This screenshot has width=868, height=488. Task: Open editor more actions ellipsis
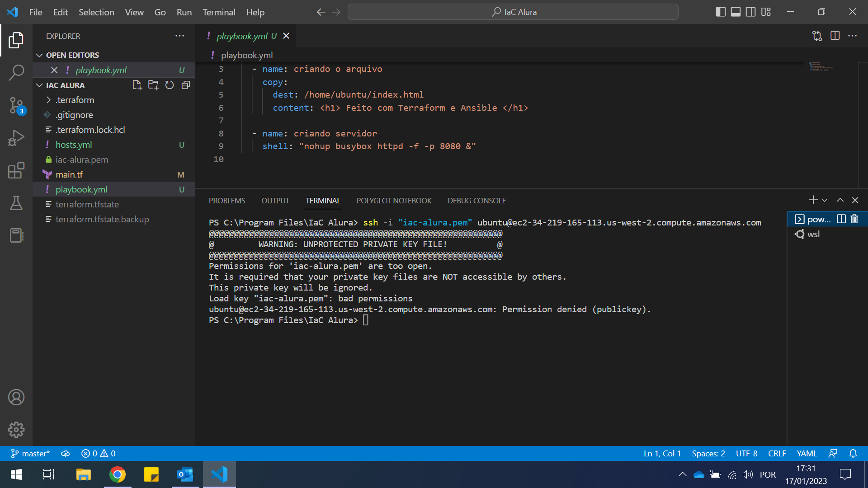(x=852, y=36)
